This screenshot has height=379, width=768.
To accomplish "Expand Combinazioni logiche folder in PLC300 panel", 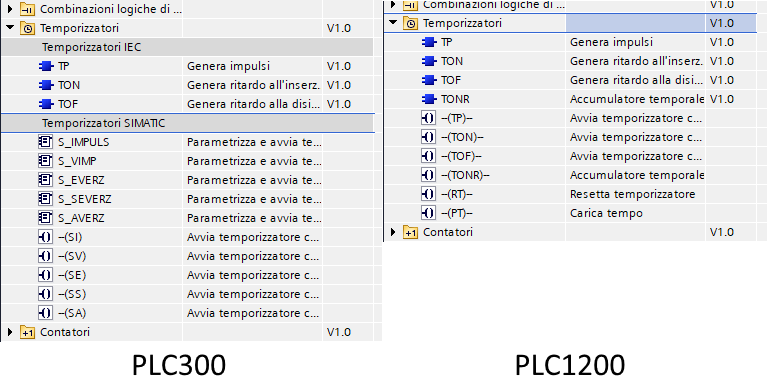I will pyautogui.click(x=10, y=9).
